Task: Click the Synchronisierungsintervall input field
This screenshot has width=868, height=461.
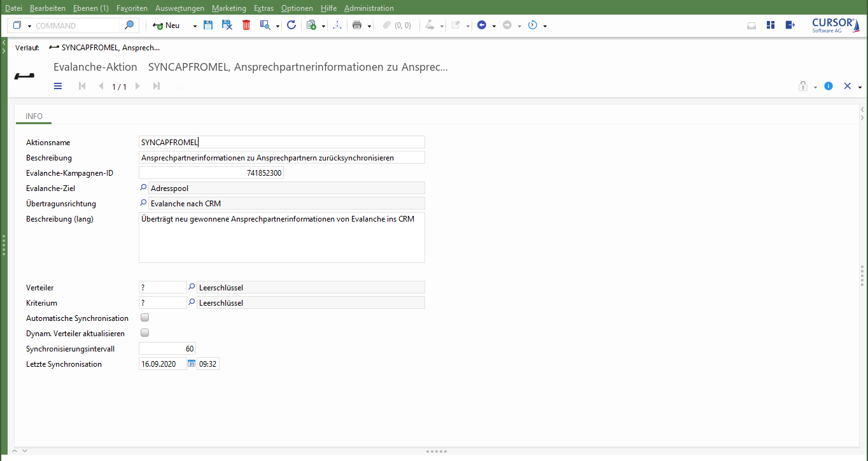Action: (167, 348)
